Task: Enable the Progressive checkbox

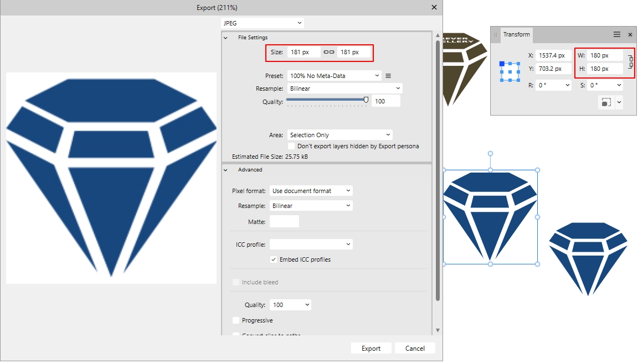Action: point(236,321)
